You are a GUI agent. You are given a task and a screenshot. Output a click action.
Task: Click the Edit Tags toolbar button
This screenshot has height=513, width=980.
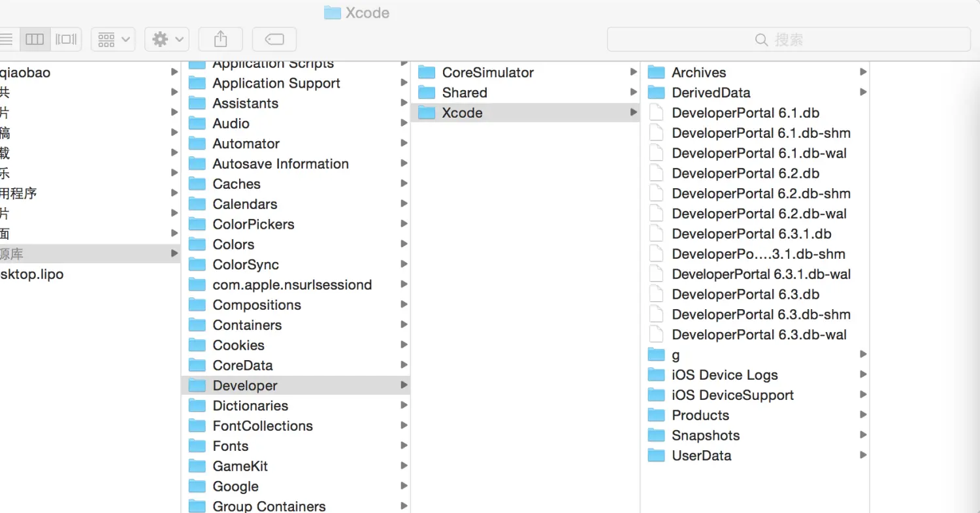274,39
